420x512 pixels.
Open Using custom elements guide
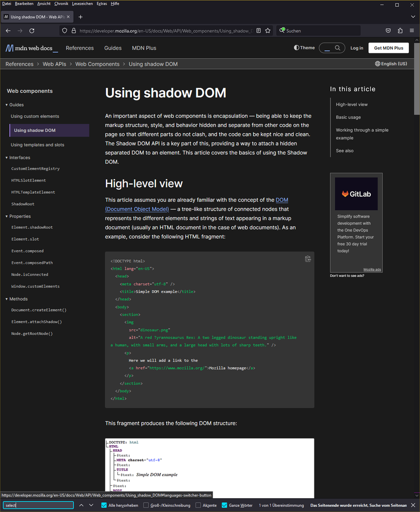point(35,116)
